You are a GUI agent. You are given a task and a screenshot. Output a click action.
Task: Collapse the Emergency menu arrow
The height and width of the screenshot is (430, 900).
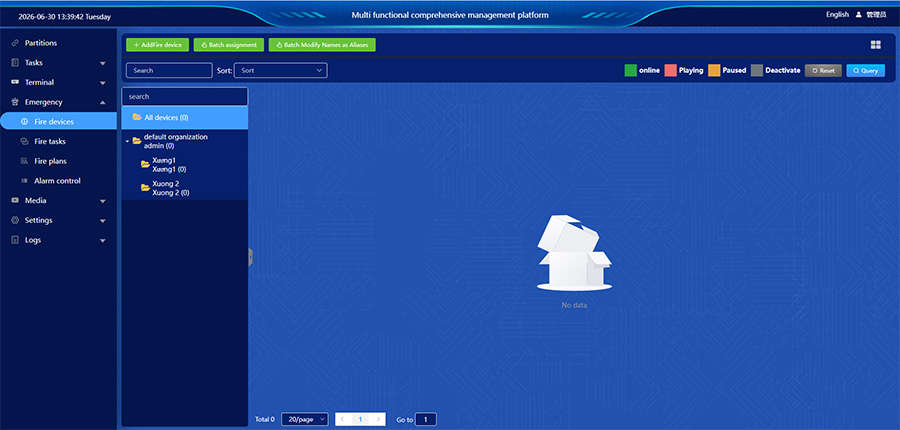(103, 102)
